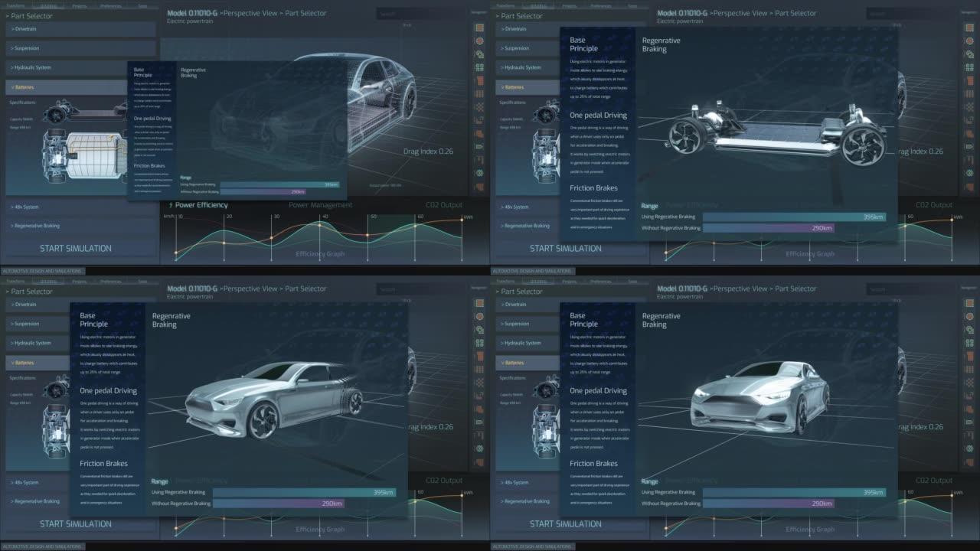Image resolution: width=980 pixels, height=551 pixels.
Task: Click the 395km range bar in top-right panel
Action: (794, 217)
